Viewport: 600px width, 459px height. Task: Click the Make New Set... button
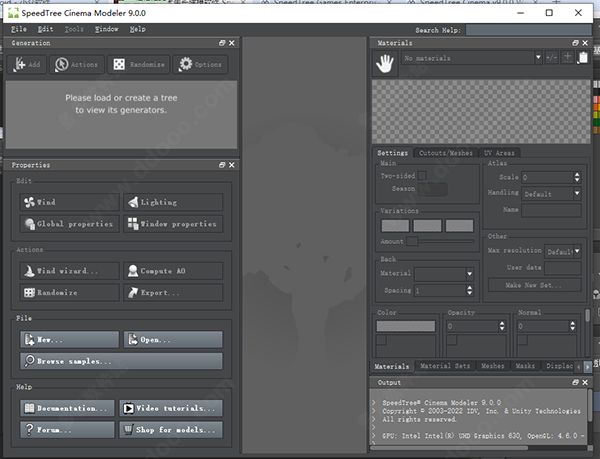[535, 285]
